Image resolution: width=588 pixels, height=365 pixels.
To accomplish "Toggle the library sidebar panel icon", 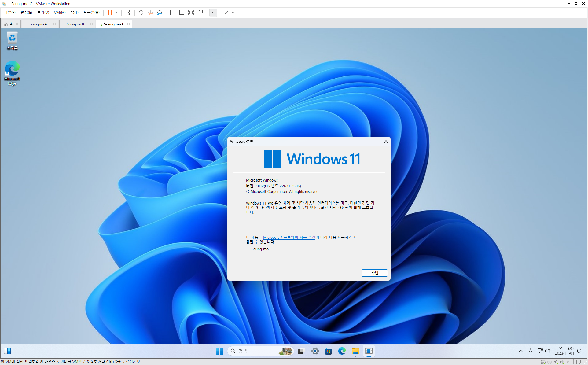I will point(173,13).
